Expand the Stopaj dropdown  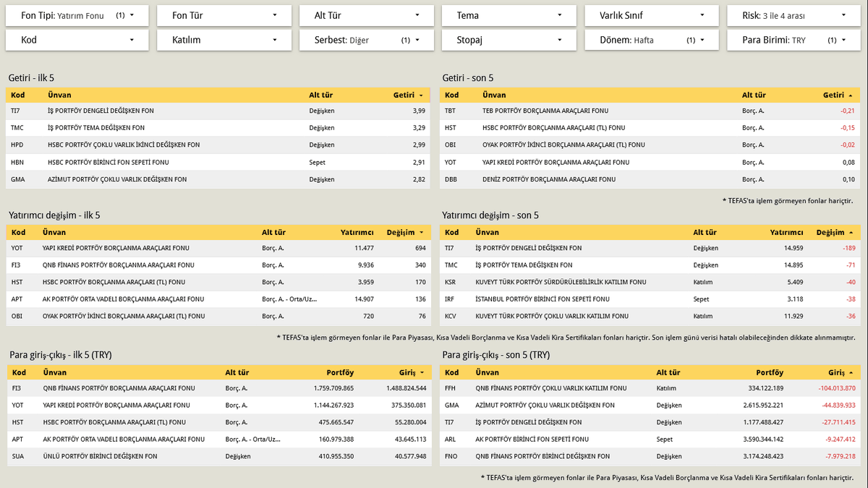(509, 40)
